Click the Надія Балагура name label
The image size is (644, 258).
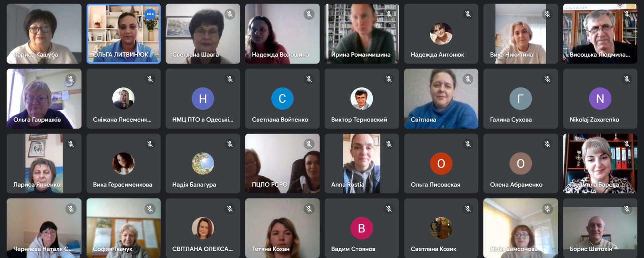[194, 185]
